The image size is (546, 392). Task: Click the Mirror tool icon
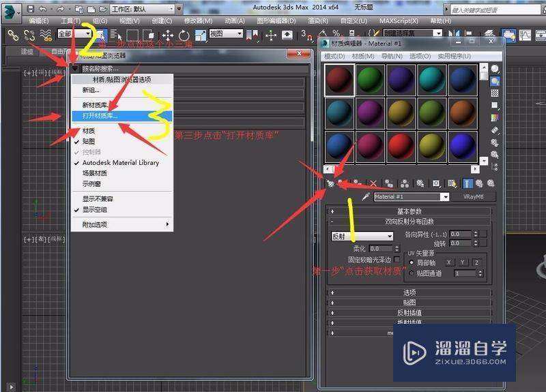coord(454,33)
